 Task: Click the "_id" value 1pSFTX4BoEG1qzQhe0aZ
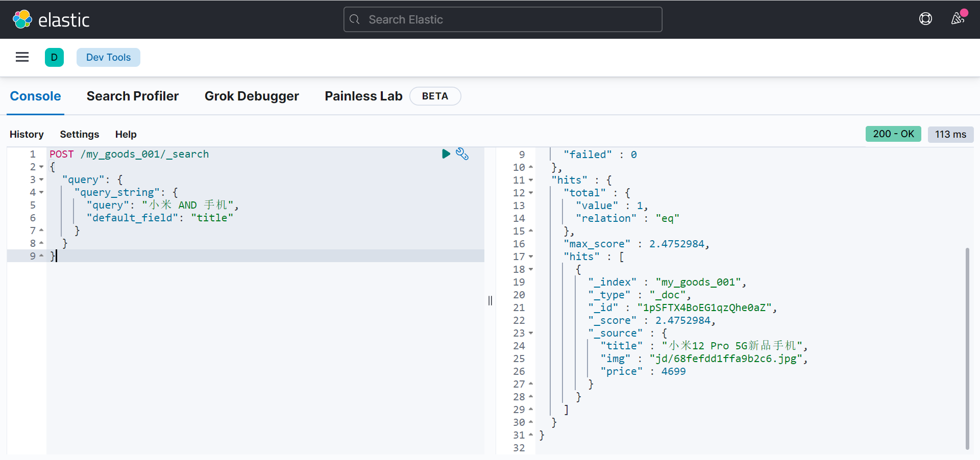(x=704, y=308)
